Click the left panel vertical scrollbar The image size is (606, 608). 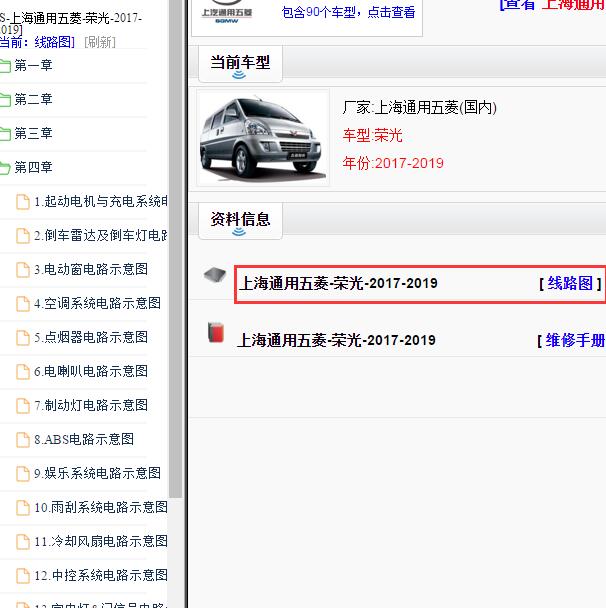[x=176, y=248]
